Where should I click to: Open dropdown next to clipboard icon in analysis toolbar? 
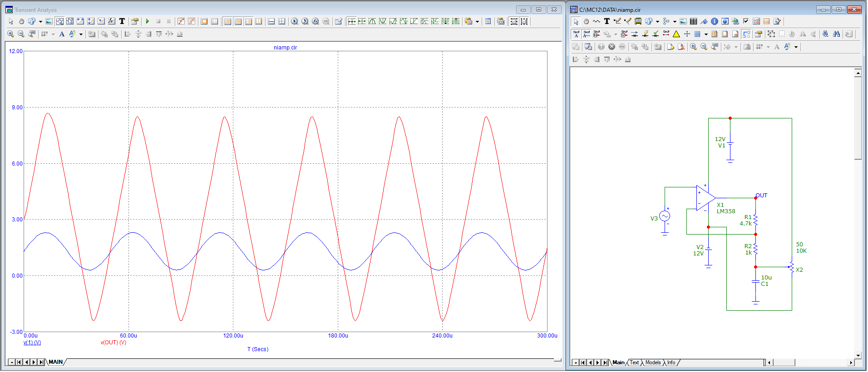477,21
